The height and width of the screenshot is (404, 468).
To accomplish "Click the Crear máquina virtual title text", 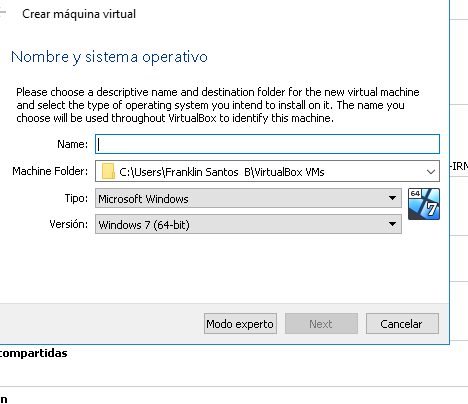I will point(79,14).
